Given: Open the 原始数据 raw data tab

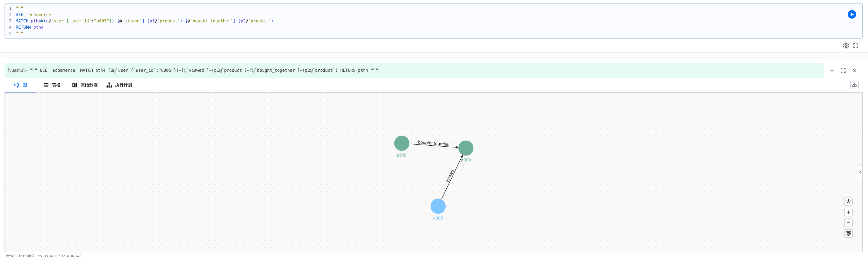Looking at the screenshot, I should (x=85, y=85).
